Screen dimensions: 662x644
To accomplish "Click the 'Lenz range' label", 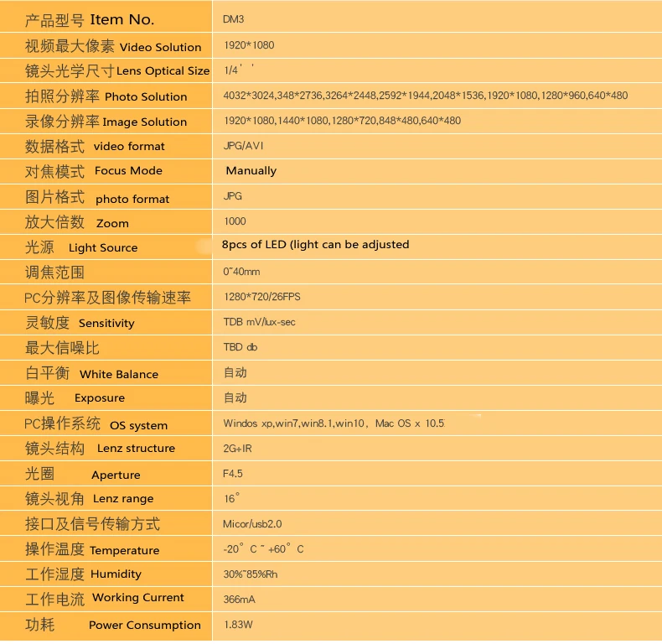I will pos(123,499).
